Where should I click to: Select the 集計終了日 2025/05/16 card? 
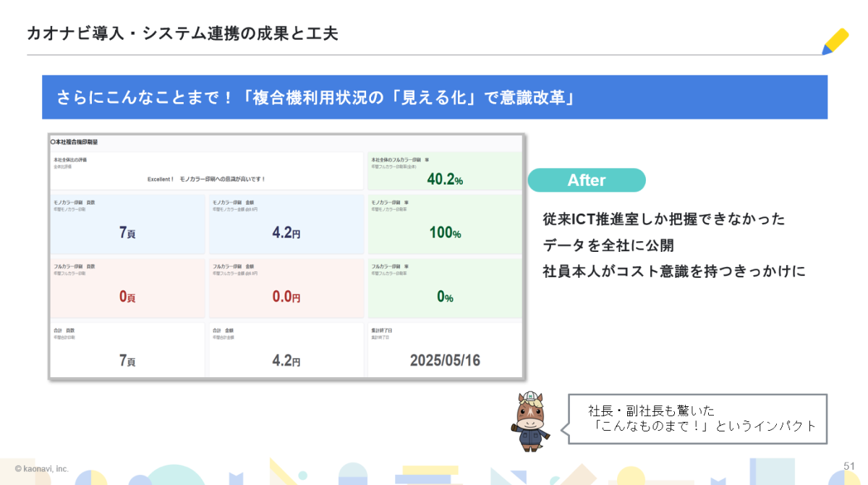444,350
